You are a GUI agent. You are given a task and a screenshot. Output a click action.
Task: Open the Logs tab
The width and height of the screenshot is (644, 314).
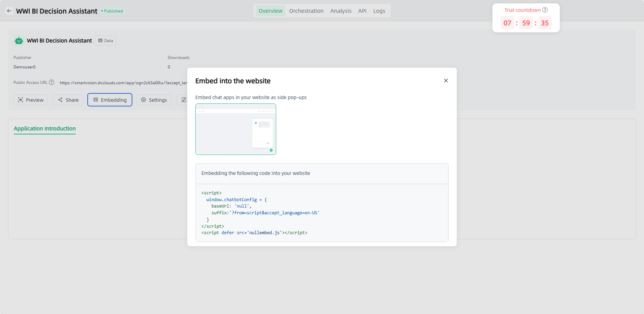pyautogui.click(x=379, y=11)
